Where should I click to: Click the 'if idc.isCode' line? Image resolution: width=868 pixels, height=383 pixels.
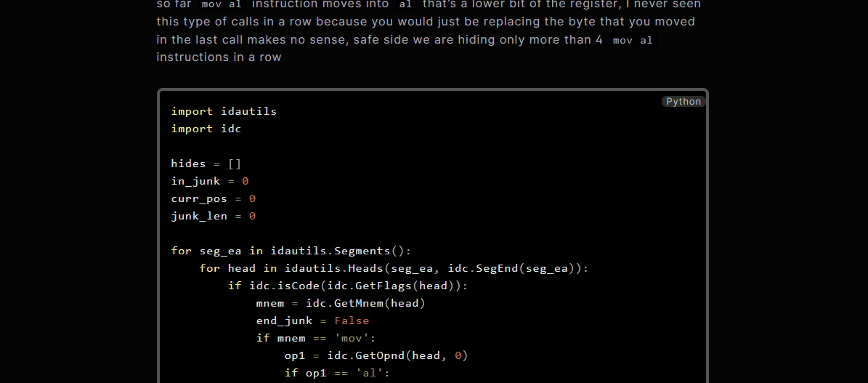tap(348, 286)
